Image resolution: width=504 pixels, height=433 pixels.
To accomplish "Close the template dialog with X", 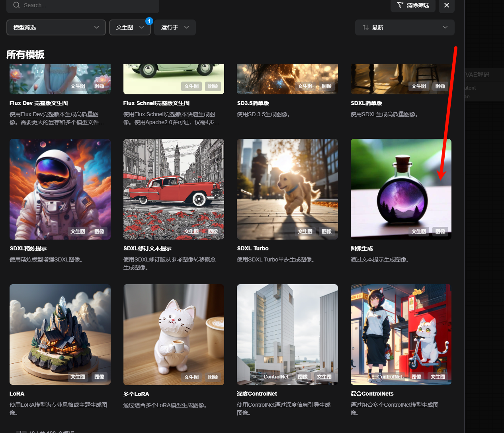I will pyautogui.click(x=446, y=5).
